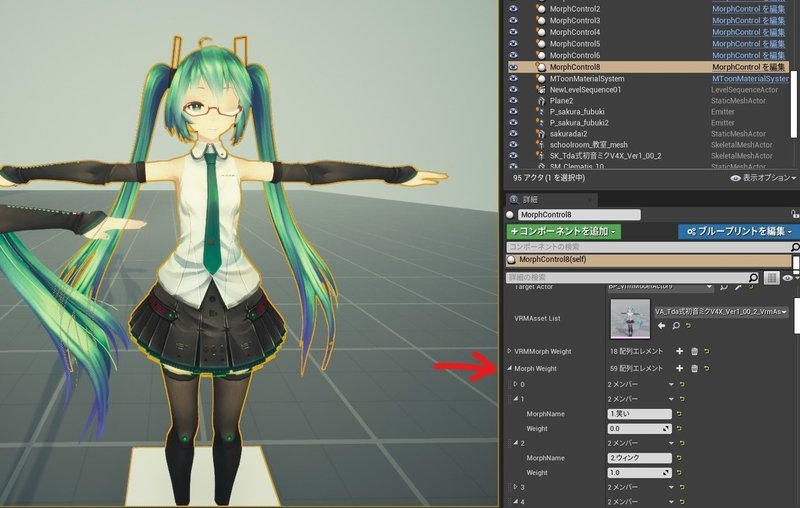Open the property matrix grid view
The height and width of the screenshot is (508, 800).
[x=771, y=277]
